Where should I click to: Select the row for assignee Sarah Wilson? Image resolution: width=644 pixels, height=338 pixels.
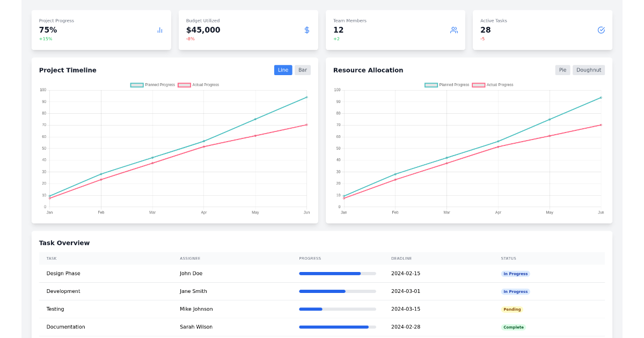click(x=195, y=327)
